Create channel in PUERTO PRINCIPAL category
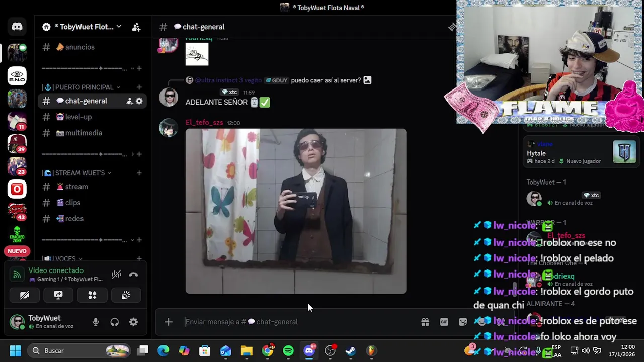The height and width of the screenshot is (362, 644). [139, 87]
